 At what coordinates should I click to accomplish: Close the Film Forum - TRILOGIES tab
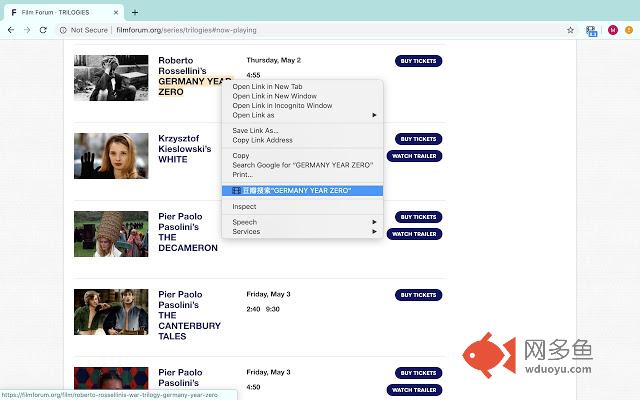116,12
